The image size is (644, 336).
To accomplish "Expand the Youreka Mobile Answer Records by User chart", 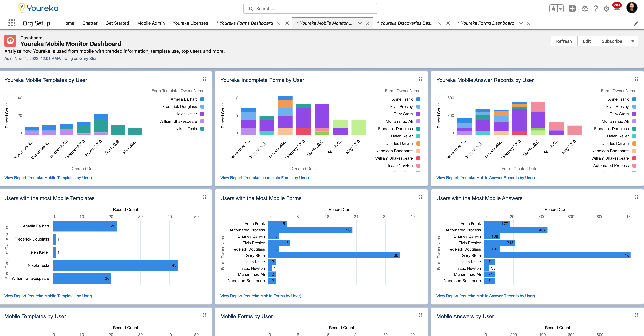I will pos(636,79).
